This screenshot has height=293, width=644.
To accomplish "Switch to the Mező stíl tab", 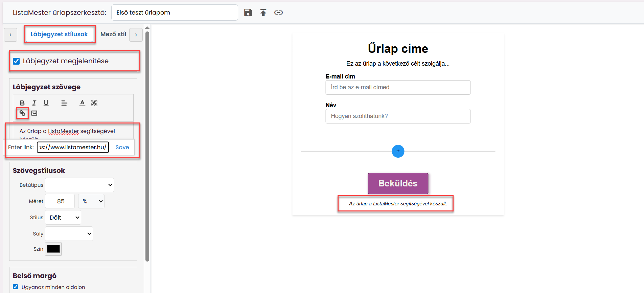I will [113, 34].
